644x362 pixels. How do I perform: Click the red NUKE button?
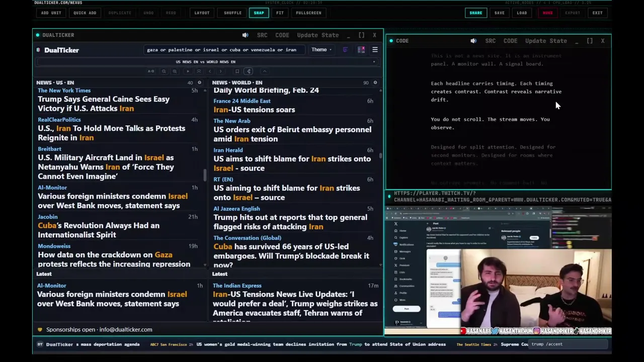click(x=547, y=13)
